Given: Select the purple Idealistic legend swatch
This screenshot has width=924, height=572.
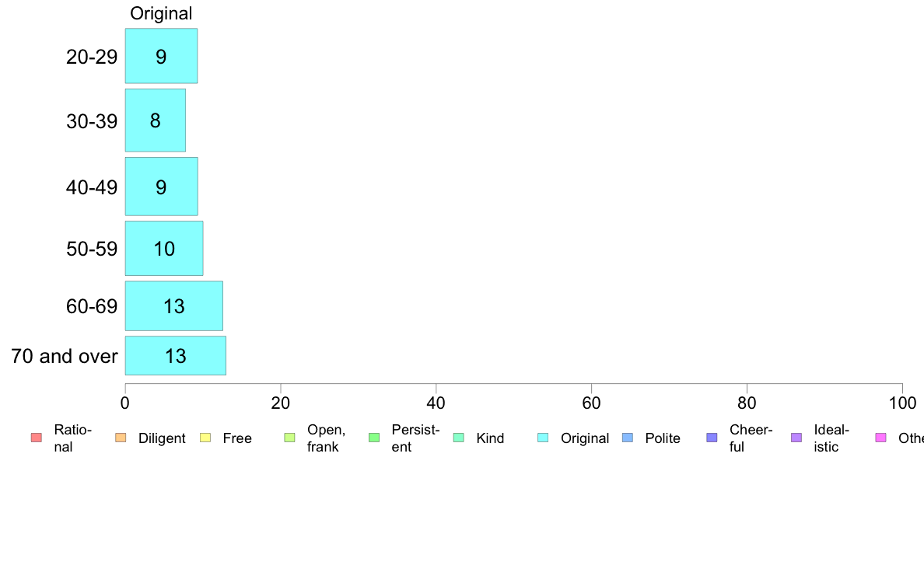Looking at the screenshot, I should (x=796, y=438).
